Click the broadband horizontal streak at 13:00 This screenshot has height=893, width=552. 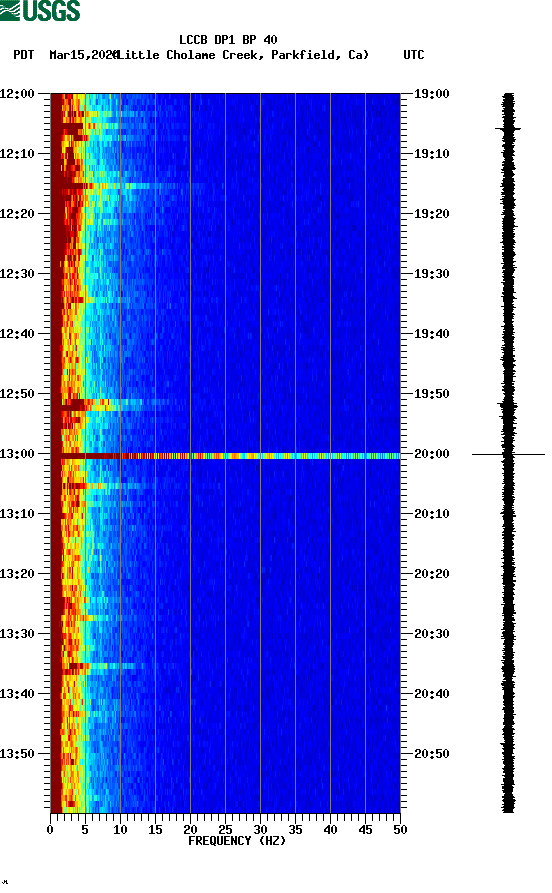pyautogui.click(x=226, y=456)
